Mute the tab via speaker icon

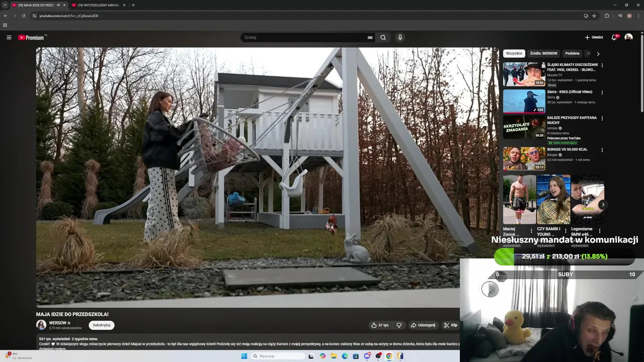pyautogui.click(x=58, y=5)
